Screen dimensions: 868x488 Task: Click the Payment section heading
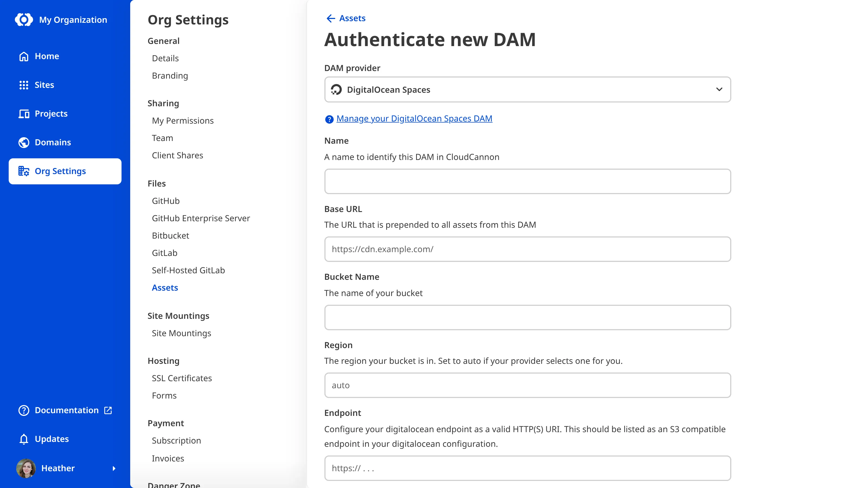pos(166,423)
